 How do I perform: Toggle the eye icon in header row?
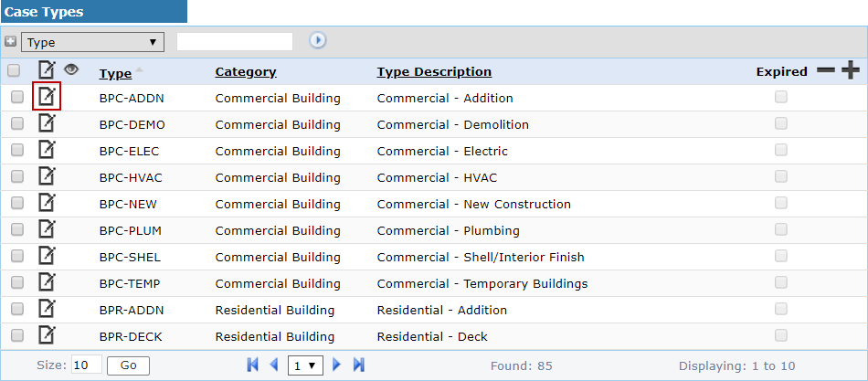click(70, 69)
